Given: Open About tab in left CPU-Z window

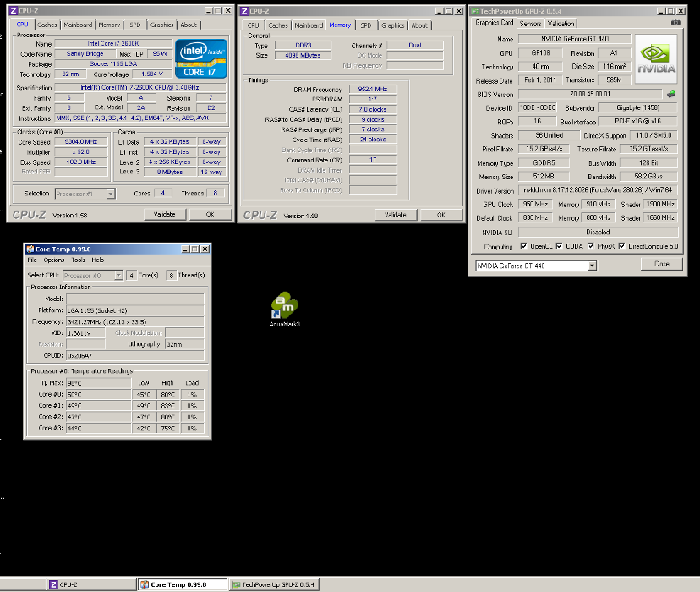Looking at the screenshot, I should click(189, 25).
